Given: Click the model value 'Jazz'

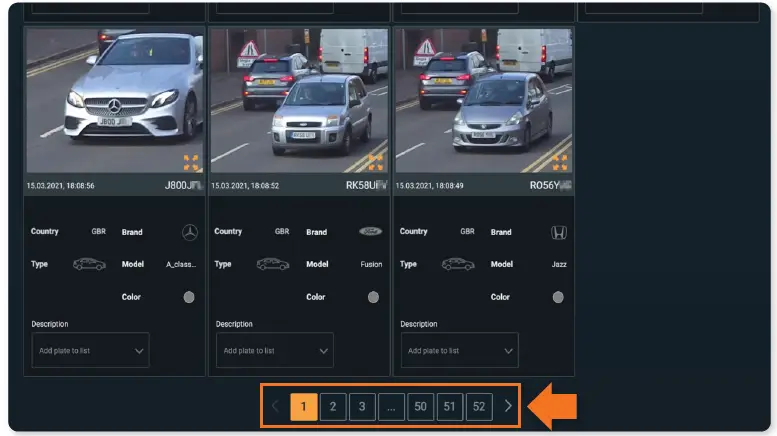Looking at the screenshot, I should (559, 265).
